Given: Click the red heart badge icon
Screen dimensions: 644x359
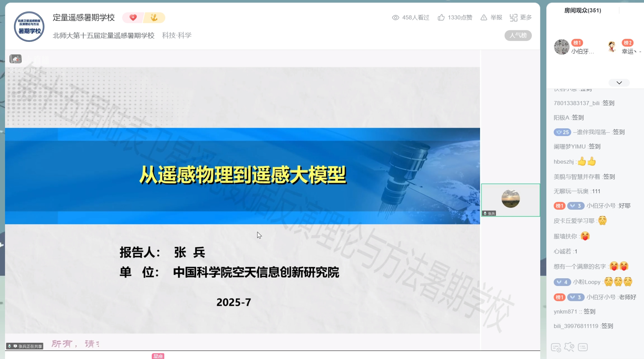Looking at the screenshot, I should click(133, 18).
